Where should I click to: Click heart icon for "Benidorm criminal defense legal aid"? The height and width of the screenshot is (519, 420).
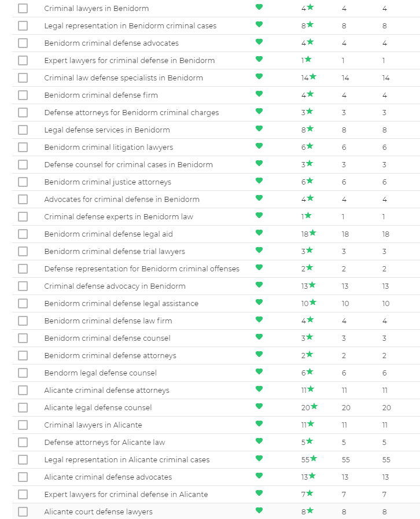259,233
